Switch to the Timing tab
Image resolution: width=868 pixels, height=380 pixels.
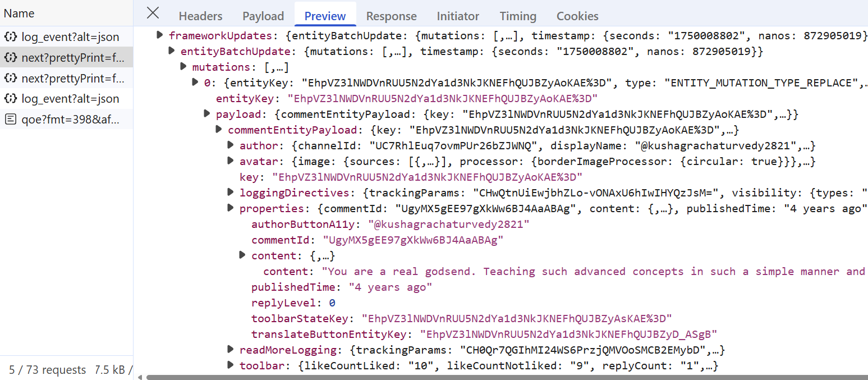[x=518, y=16]
